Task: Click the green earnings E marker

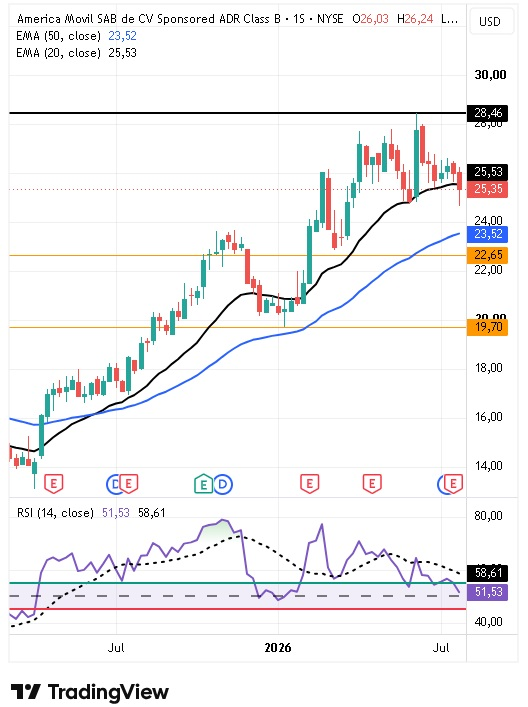Action: point(203,484)
